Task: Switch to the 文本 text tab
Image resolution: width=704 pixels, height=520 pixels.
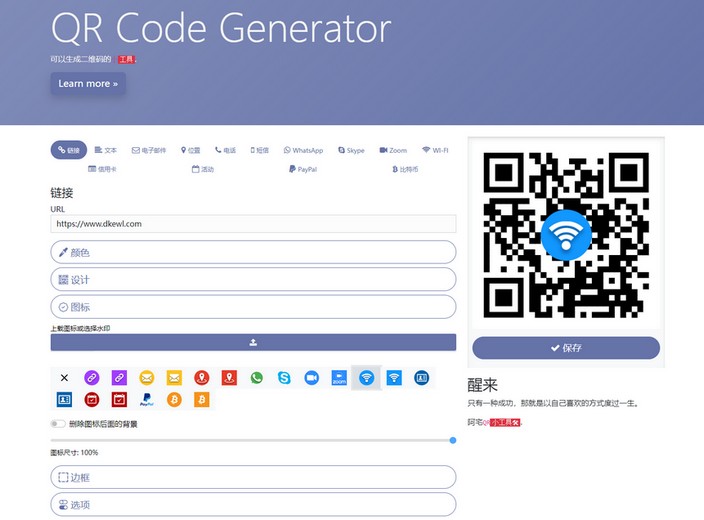Action: click(x=106, y=150)
